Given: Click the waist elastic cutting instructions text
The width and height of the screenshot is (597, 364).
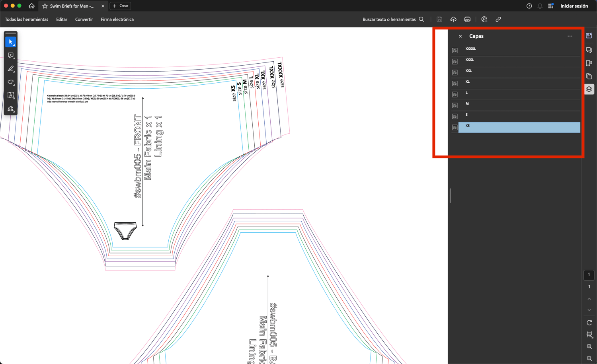Looking at the screenshot, I should point(91,99).
